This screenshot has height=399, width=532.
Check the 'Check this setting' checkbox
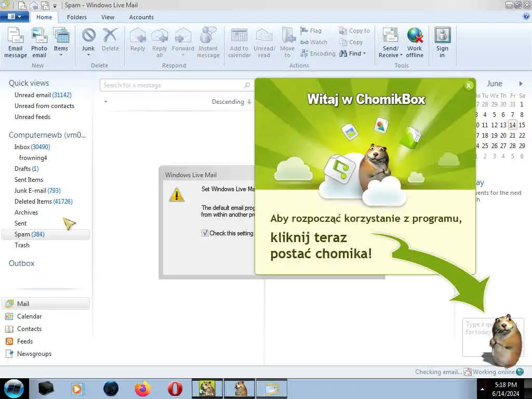click(205, 233)
